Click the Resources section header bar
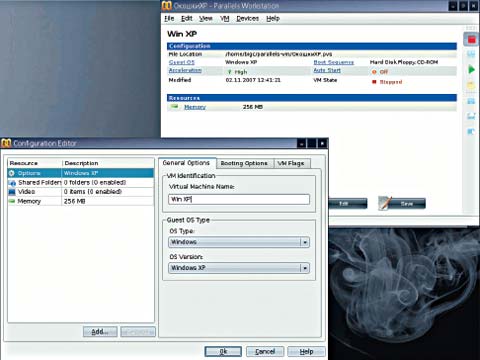480x360 pixels. point(312,98)
